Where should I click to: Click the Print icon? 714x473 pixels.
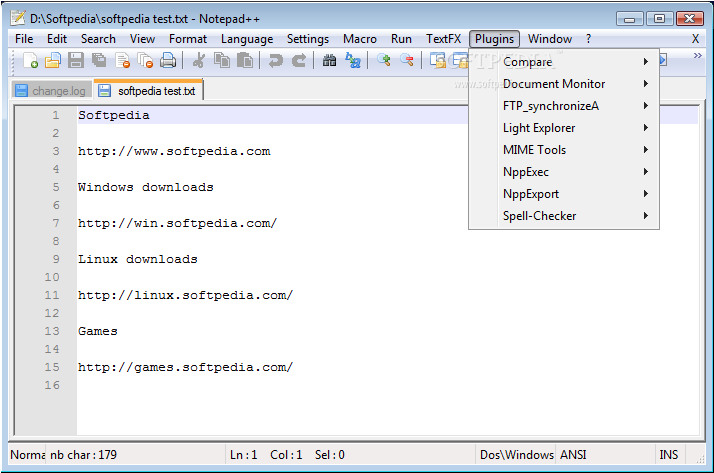click(x=168, y=60)
